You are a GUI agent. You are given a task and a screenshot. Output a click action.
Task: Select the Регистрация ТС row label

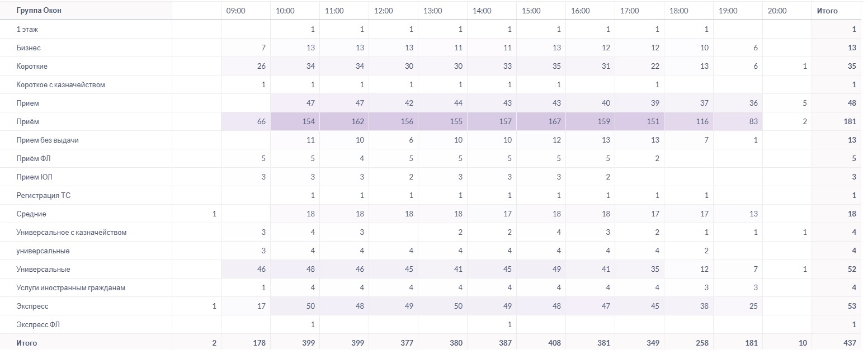(x=44, y=195)
